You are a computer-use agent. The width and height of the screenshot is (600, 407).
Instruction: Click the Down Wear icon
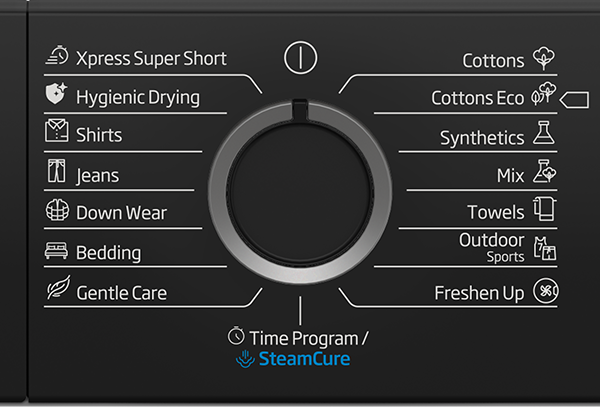pyautogui.click(x=57, y=212)
